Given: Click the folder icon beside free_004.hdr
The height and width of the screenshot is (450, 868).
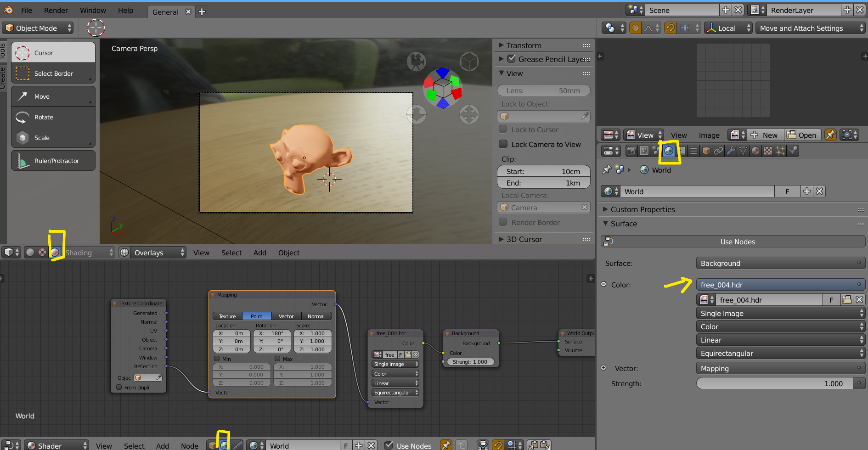Looking at the screenshot, I should [847, 300].
